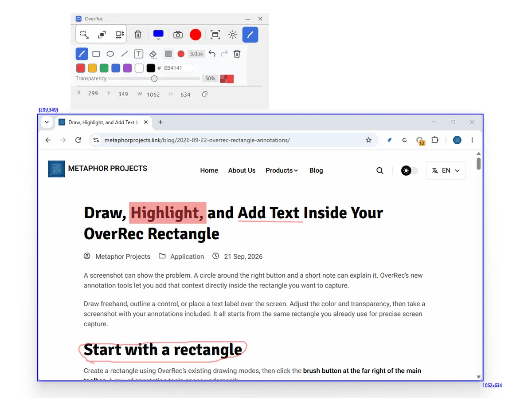Select the eraser annotation tool
The width and height of the screenshot is (532, 398).
[153, 54]
